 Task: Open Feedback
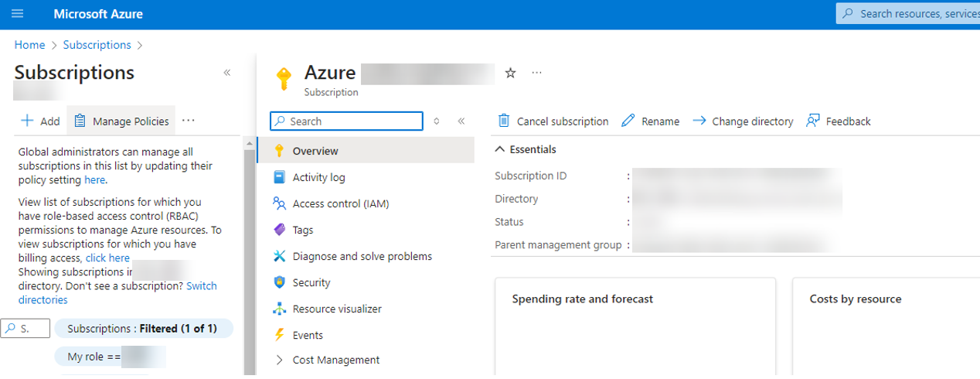tap(839, 121)
